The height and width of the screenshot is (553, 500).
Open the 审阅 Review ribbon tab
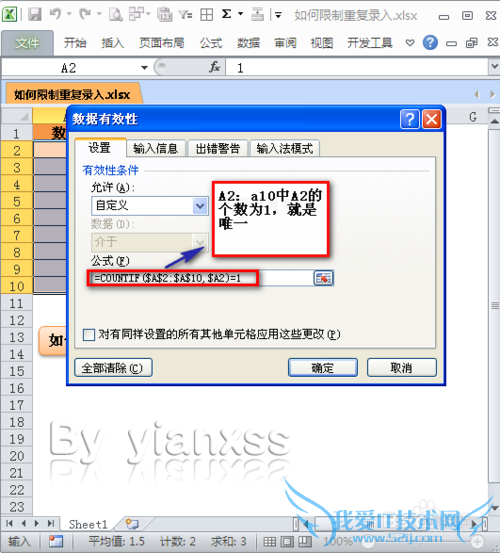point(285,43)
